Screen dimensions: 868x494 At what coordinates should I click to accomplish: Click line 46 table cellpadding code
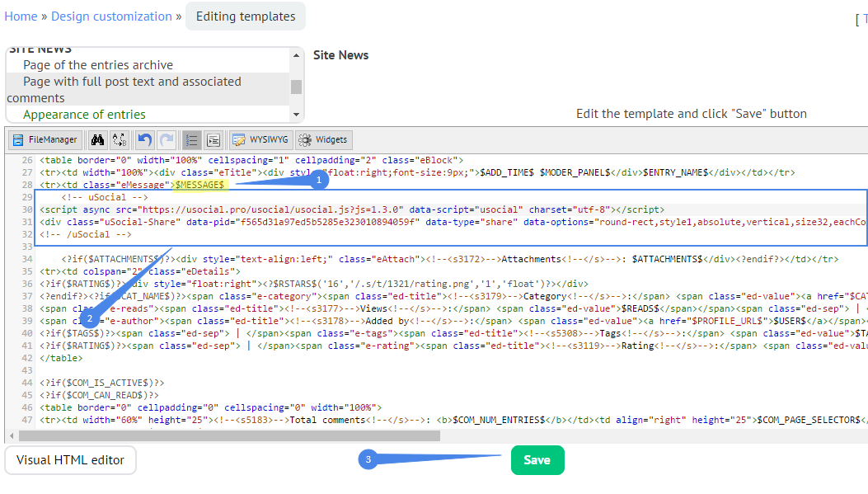click(210, 407)
